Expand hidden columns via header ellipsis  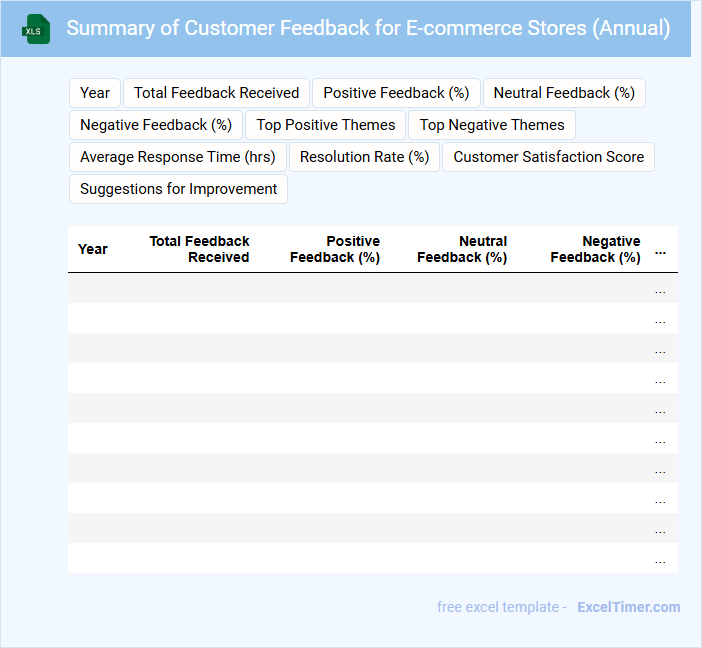coord(660,251)
